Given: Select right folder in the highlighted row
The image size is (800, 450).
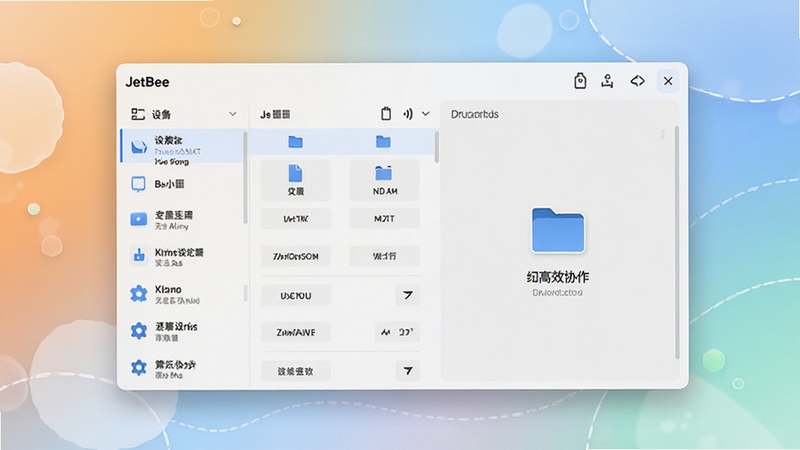Looking at the screenshot, I should (383, 141).
